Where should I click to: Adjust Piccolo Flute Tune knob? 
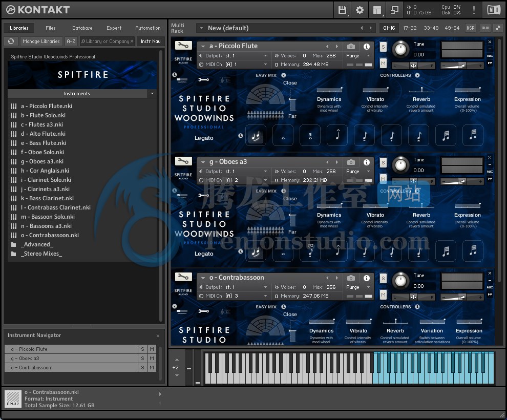click(400, 50)
